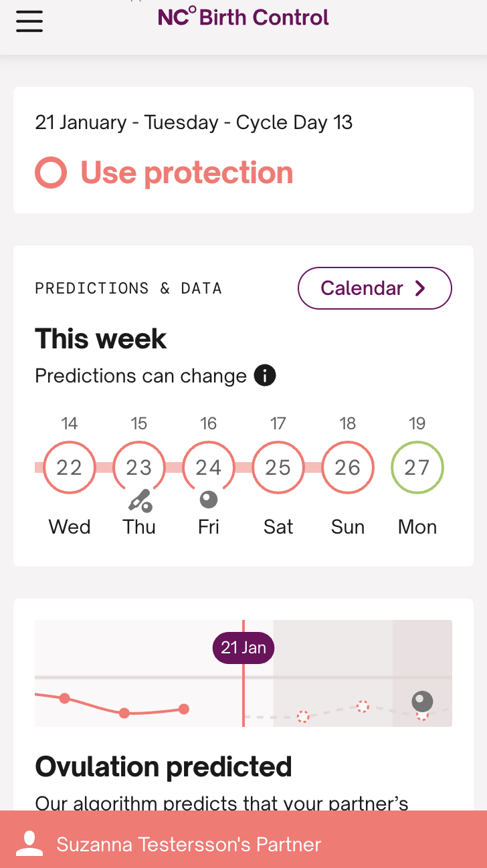487x868 pixels.
Task: Tap the egg icon under Friday
Action: click(209, 500)
